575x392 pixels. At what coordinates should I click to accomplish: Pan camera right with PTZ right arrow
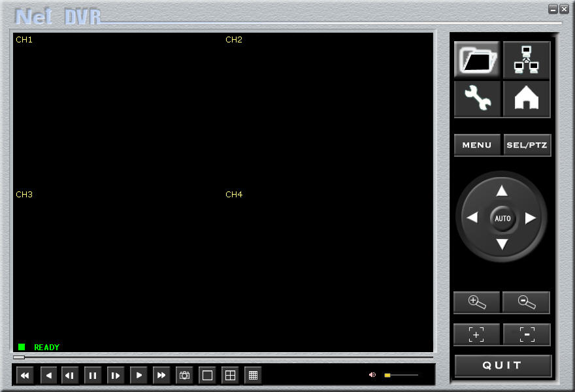point(531,218)
